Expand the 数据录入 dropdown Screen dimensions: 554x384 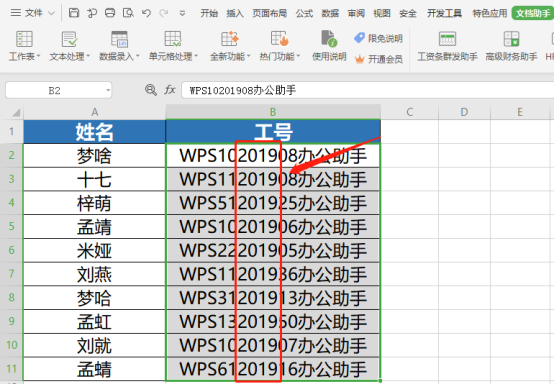click(137, 56)
